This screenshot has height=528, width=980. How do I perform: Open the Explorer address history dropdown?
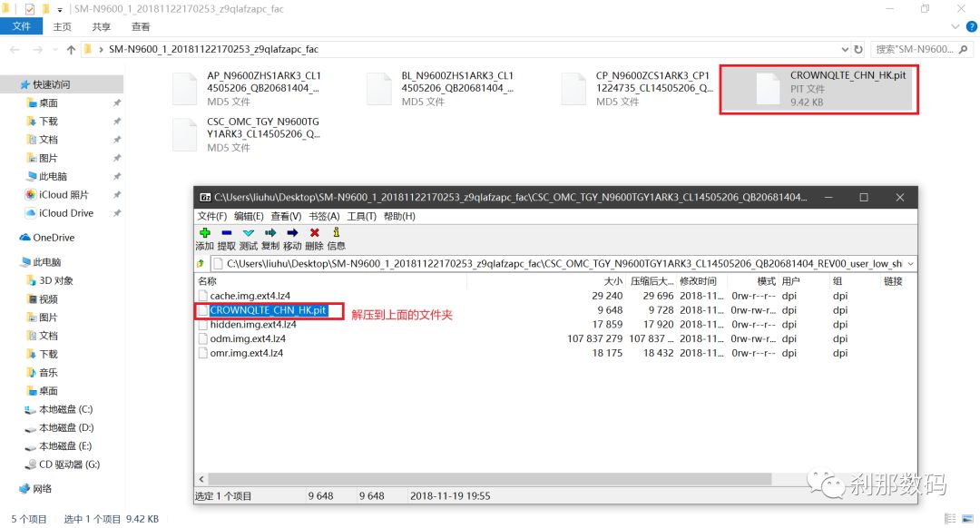pyautogui.click(x=844, y=49)
